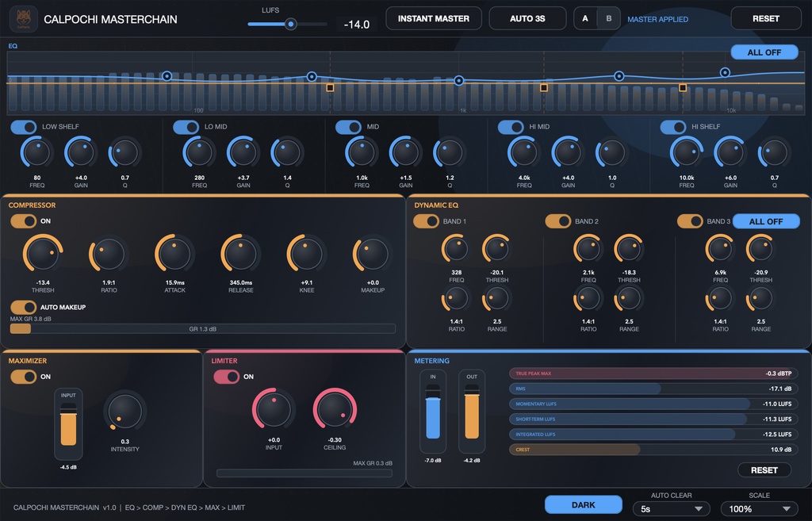Click the limiter CEILING knob at -0.30
Viewport: 812px width, 521px height.
pyautogui.click(x=335, y=410)
